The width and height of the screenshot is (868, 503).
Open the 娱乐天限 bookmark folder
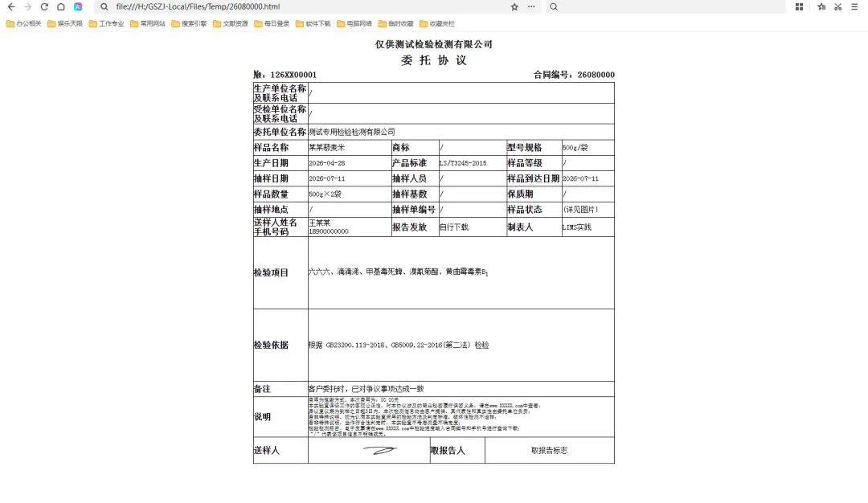tap(65, 24)
